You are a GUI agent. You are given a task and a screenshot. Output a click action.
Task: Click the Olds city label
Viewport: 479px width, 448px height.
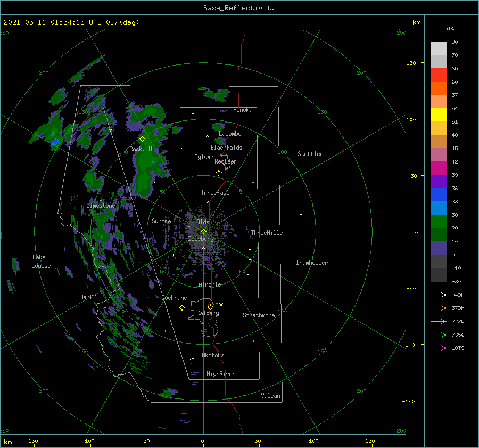203,222
